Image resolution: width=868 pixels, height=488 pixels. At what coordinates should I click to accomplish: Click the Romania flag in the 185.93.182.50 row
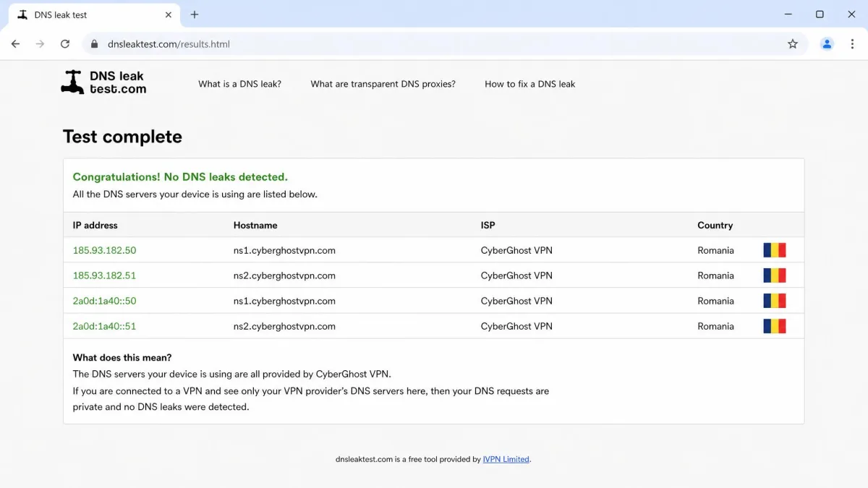coord(775,250)
